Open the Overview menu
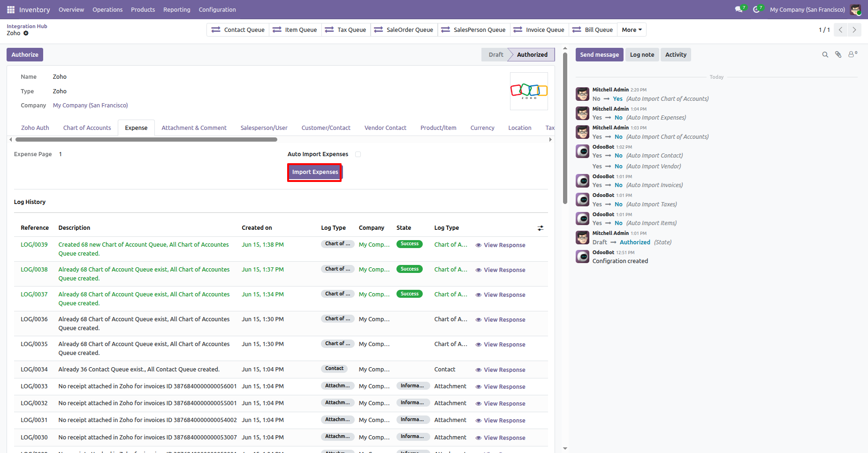868x453 pixels. (71, 9)
